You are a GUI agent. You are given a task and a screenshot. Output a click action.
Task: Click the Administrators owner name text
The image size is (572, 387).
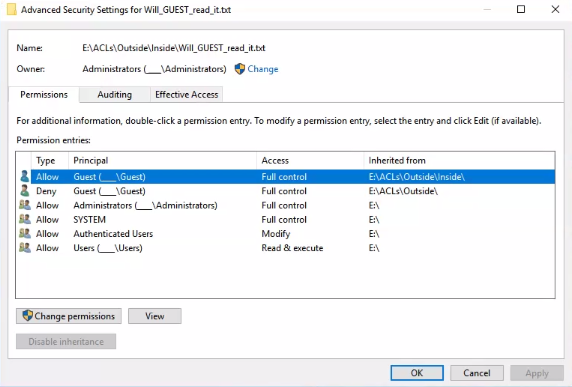click(x=154, y=69)
